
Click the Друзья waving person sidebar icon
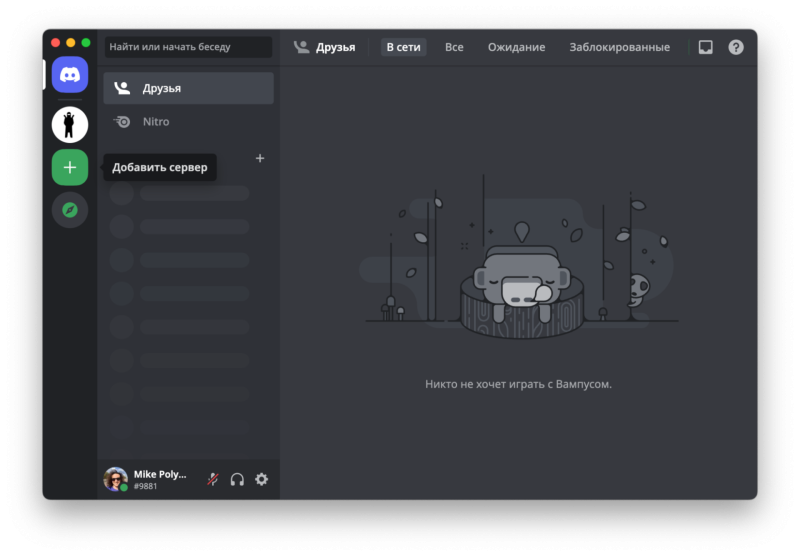click(x=122, y=88)
